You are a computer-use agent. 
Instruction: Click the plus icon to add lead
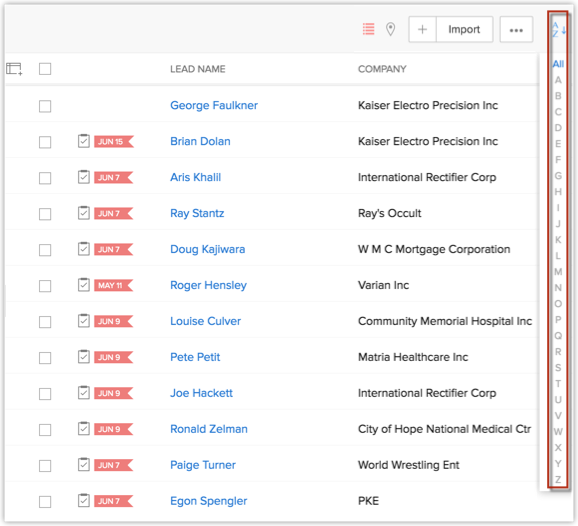click(x=422, y=29)
